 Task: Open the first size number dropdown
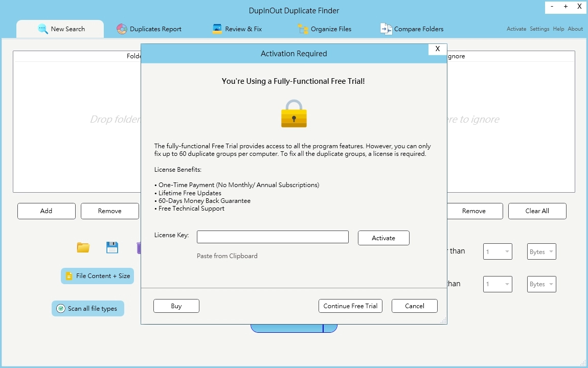coord(497,251)
